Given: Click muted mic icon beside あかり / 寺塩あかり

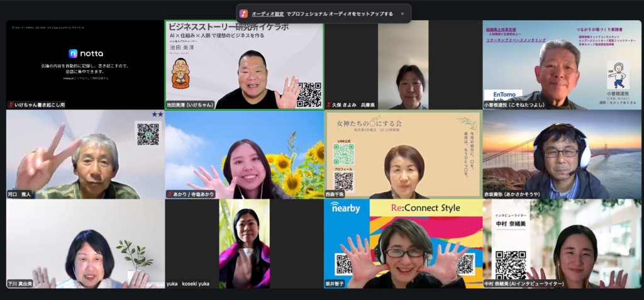Looking at the screenshot, I should pos(169,194).
